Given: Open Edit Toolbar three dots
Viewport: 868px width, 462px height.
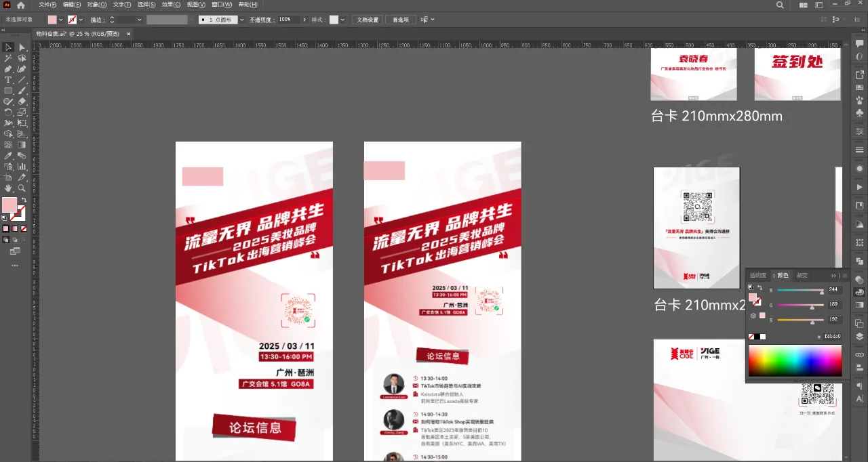Looking at the screenshot, I should 15,266.
